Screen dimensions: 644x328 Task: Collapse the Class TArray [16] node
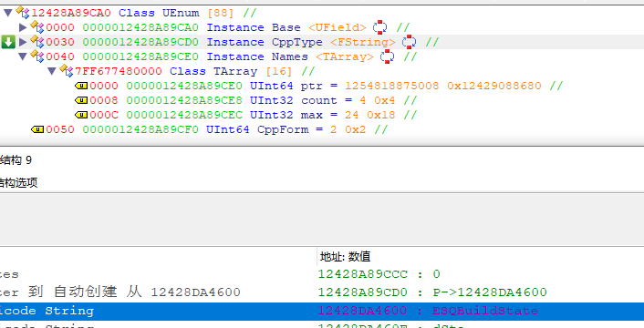point(52,71)
